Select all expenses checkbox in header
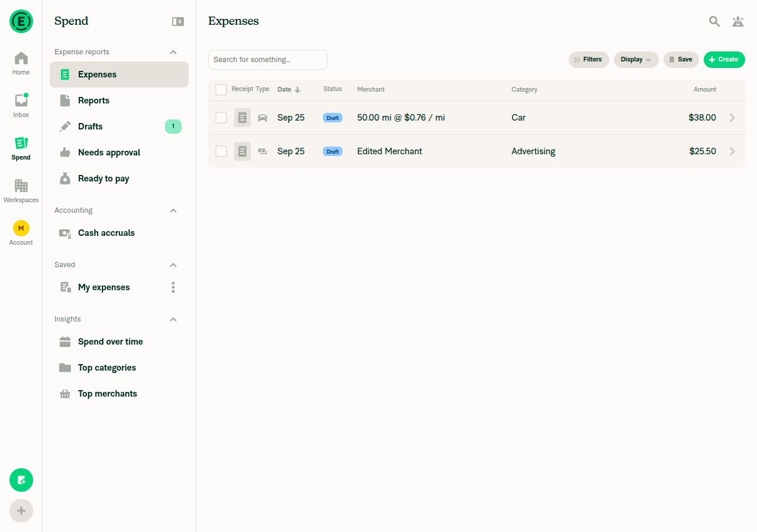The height and width of the screenshot is (532, 757). [221, 90]
